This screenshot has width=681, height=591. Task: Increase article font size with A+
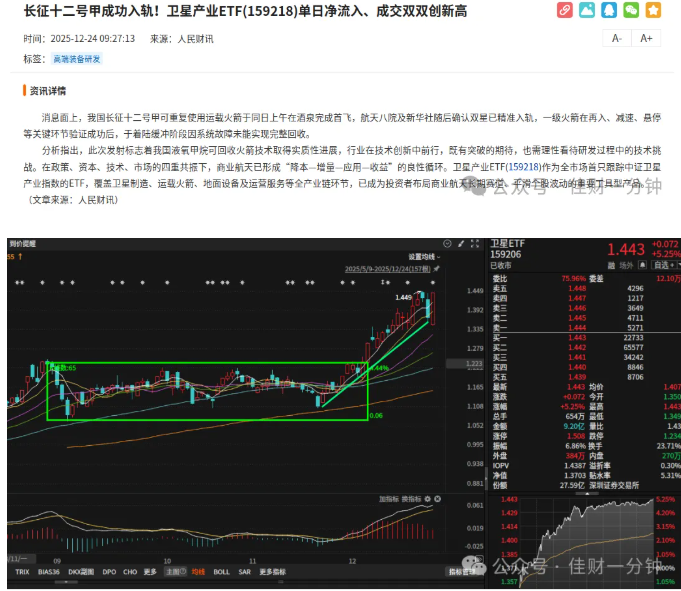click(x=646, y=38)
